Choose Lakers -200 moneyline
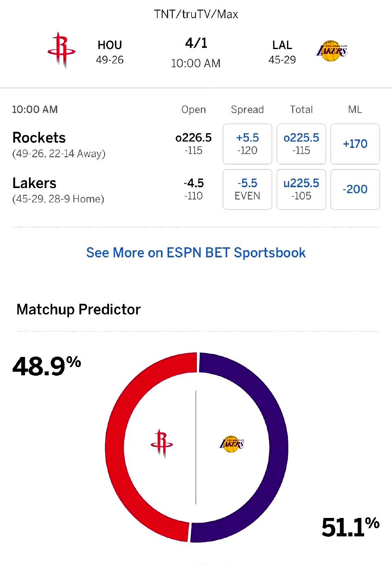This screenshot has width=392, height=565. tap(355, 189)
